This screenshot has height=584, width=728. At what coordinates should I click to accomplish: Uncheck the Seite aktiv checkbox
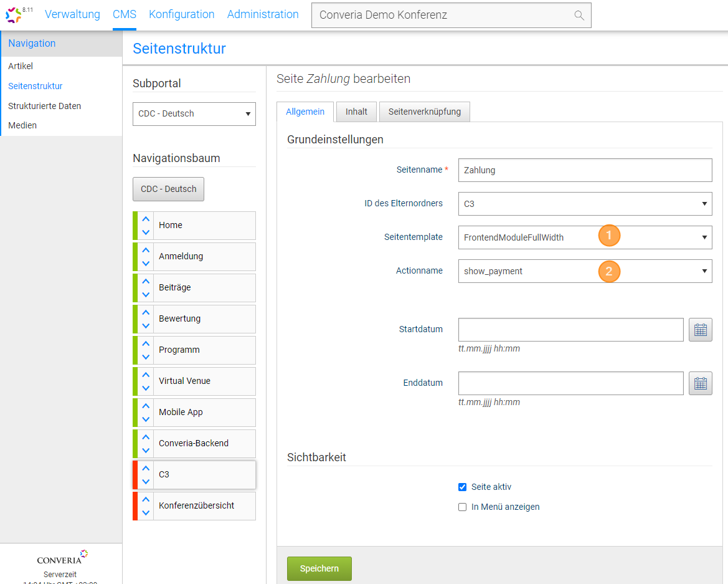462,487
